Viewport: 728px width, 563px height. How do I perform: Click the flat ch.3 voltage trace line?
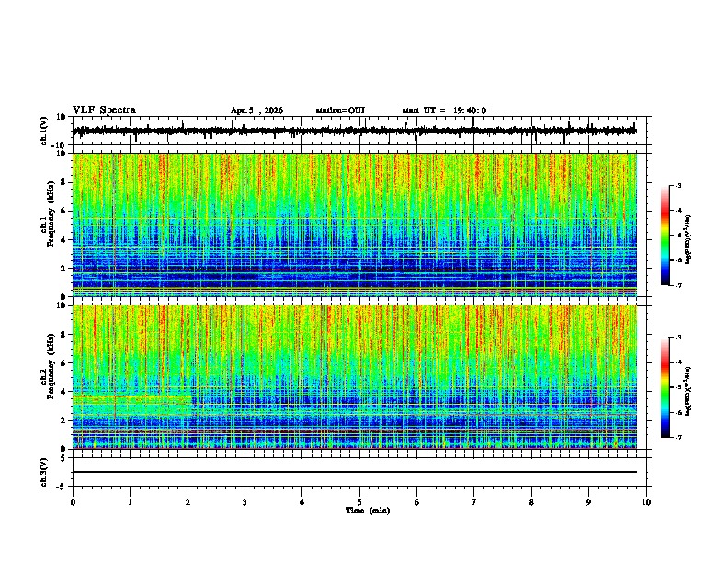pyautogui.click(x=355, y=472)
